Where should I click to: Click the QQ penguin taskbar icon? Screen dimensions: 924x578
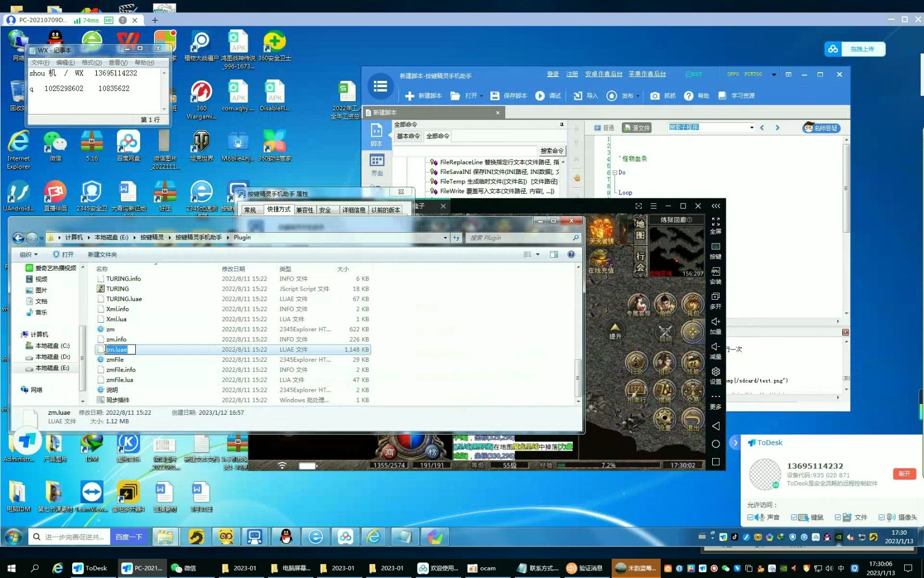point(286,537)
